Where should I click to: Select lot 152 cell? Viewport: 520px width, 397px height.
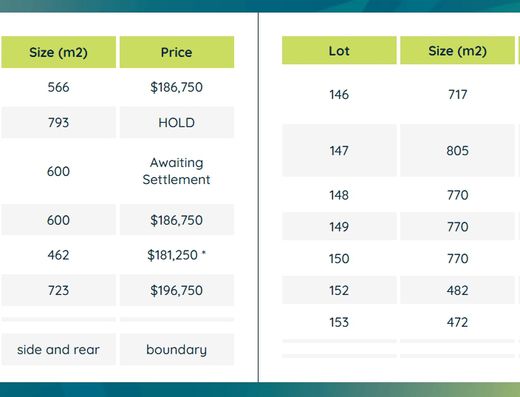(339, 290)
